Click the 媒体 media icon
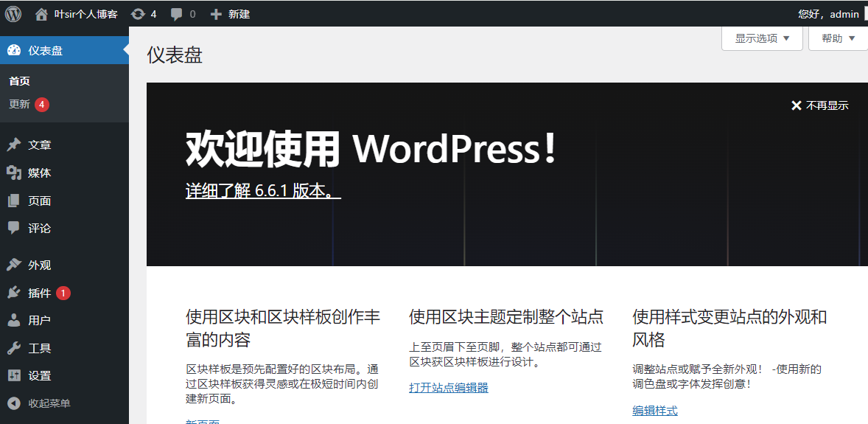 coord(14,173)
